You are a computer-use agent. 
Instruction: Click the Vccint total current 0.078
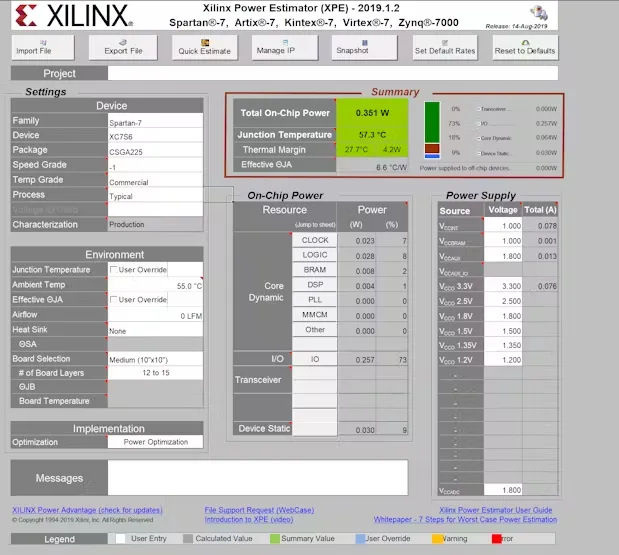pyautogui.click(x=540, y=226)
